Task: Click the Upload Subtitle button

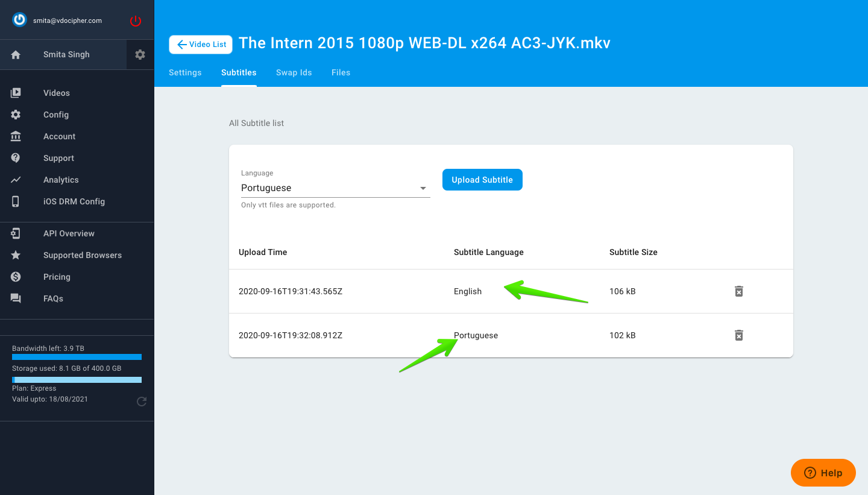Action: tap(482, 180)
